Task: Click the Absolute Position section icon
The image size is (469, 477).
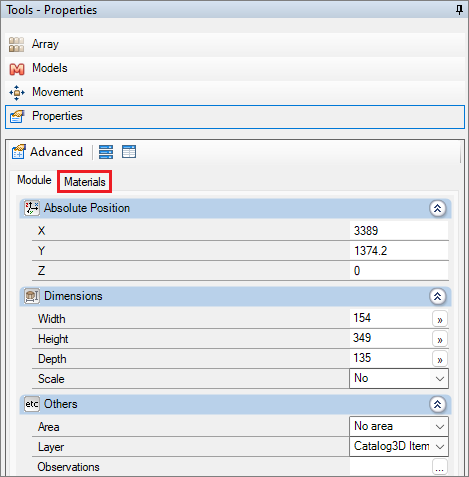Action: (x=32, y=208)
